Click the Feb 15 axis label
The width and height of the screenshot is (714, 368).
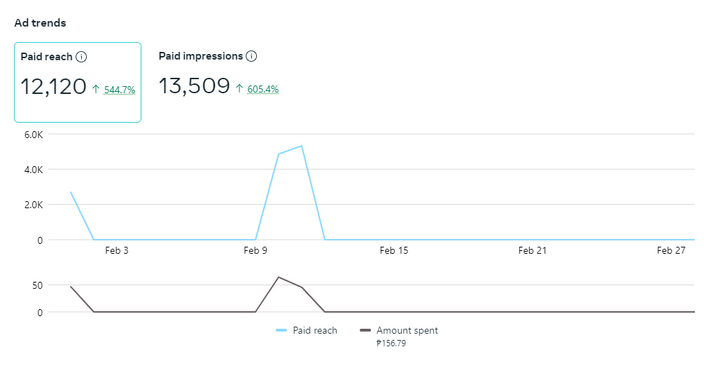coord(394,250)
